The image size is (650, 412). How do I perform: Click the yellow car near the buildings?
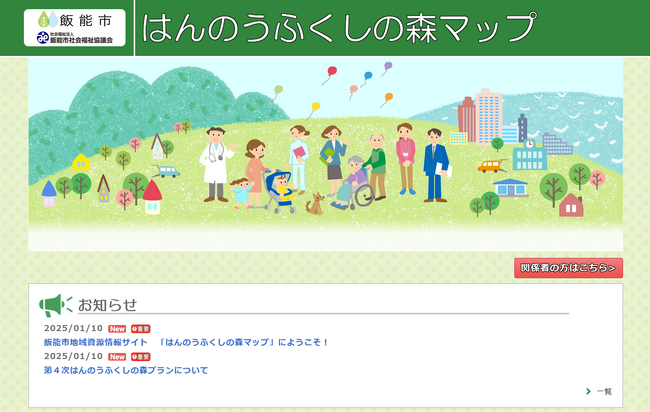click(x=489, y=166)
